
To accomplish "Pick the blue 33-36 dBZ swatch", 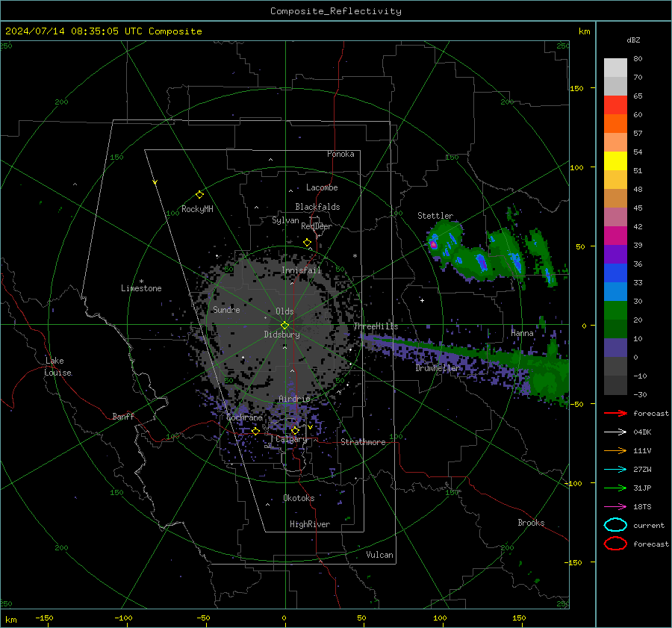I will pyautogui.click(x=615, y=273).
